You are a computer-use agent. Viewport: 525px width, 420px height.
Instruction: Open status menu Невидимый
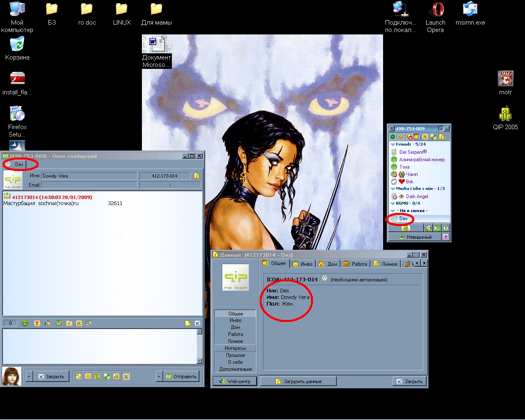415,237
